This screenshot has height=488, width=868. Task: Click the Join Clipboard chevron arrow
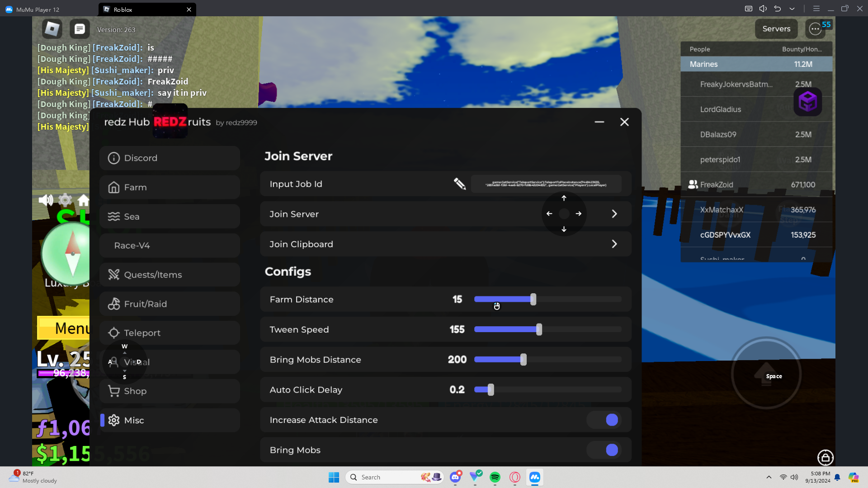(x=614, y=244)
